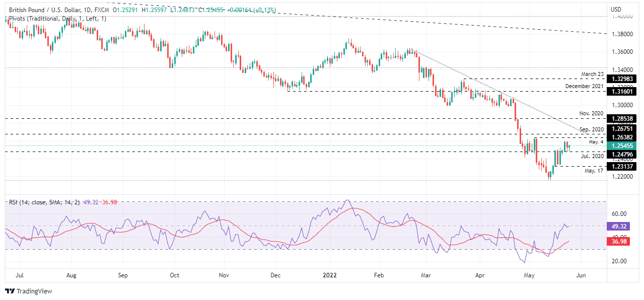Click the March 23 annotation text

[x=592, y=74]
